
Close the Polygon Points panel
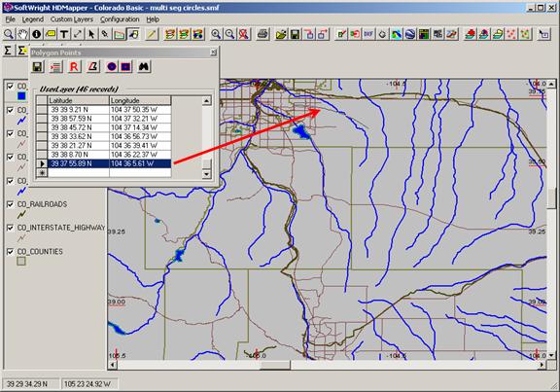point(213,53)
